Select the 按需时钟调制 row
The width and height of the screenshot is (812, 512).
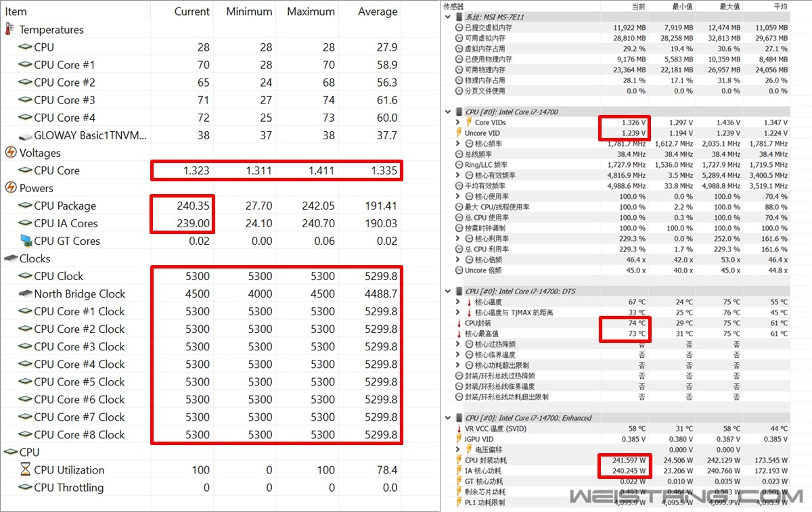click(x=616, y=228)
